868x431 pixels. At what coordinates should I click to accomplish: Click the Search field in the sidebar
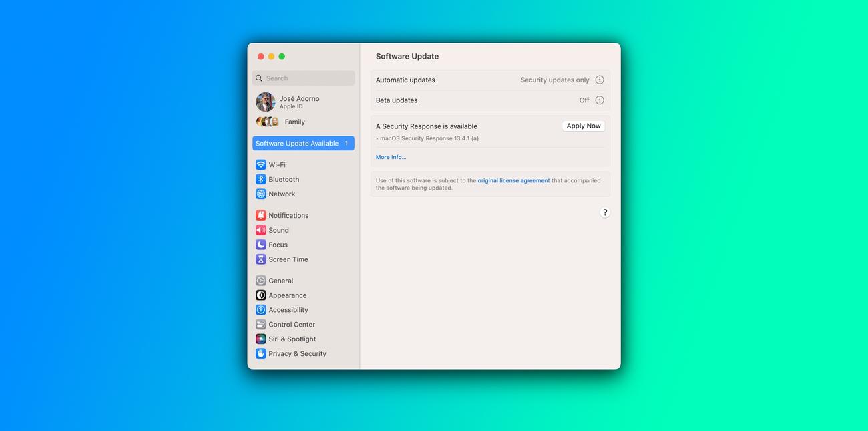[303, 78]
